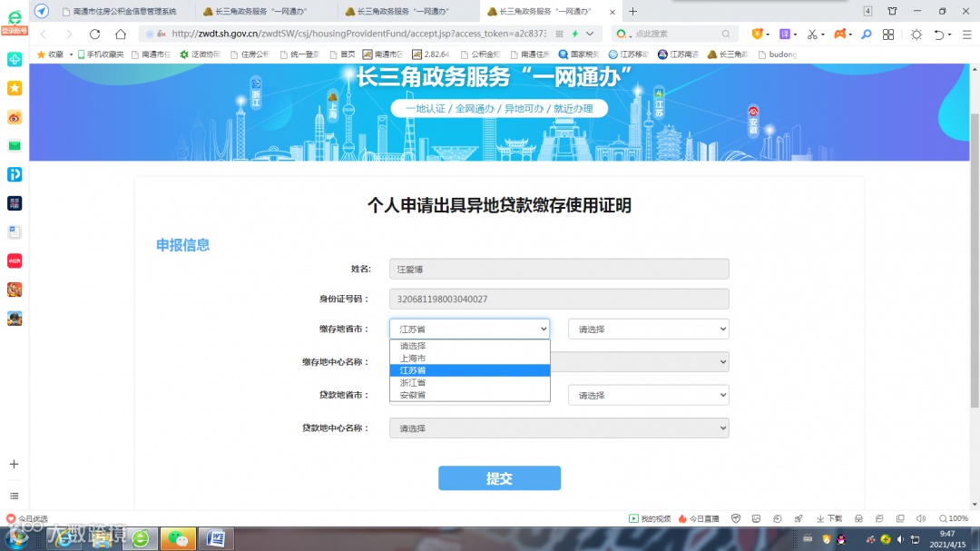Choose 上海市 in the open province list
The image size is (980, 551).
(469, 359)
